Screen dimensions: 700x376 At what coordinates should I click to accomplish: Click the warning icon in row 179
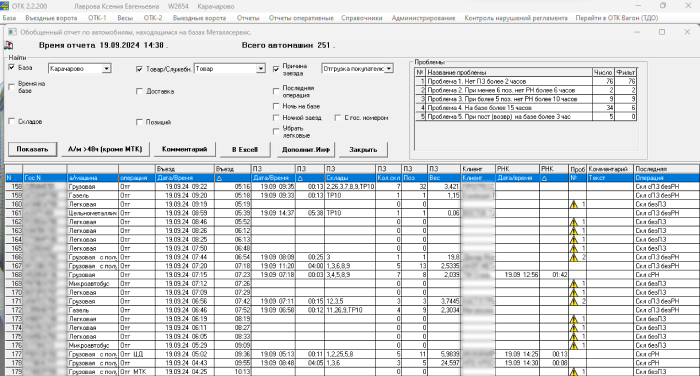[574, 372]
